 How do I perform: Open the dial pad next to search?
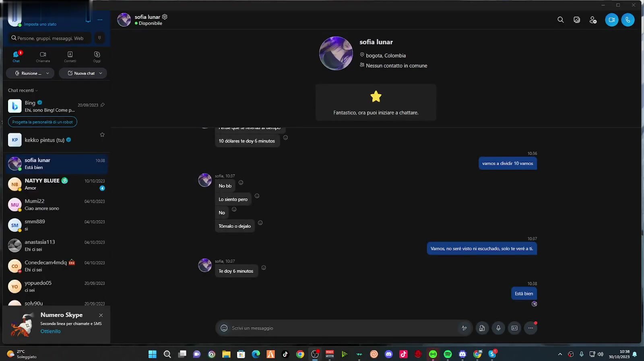99,38
